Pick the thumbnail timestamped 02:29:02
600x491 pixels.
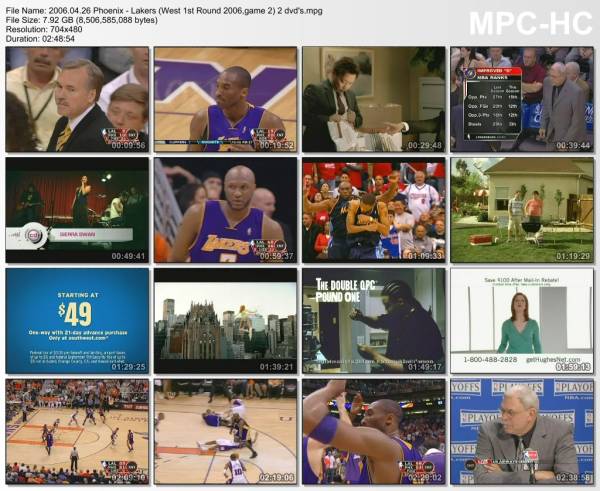(x=374, y=432)
